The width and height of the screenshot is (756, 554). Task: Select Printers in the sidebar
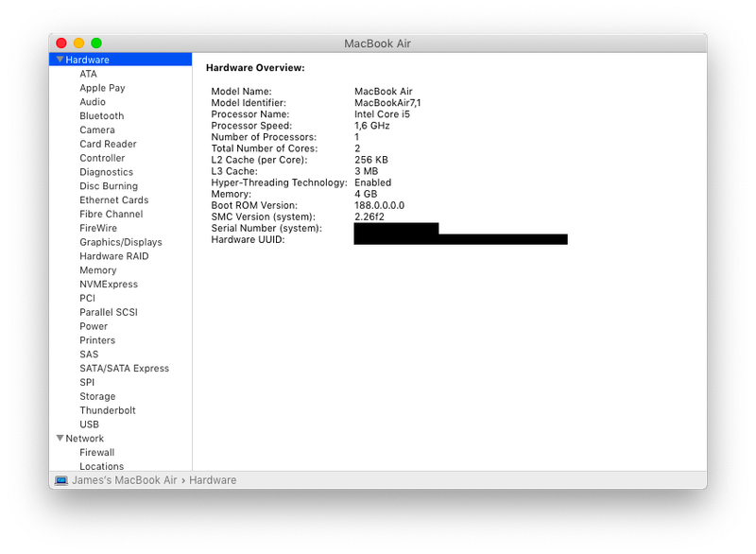[x=97, y=340]
